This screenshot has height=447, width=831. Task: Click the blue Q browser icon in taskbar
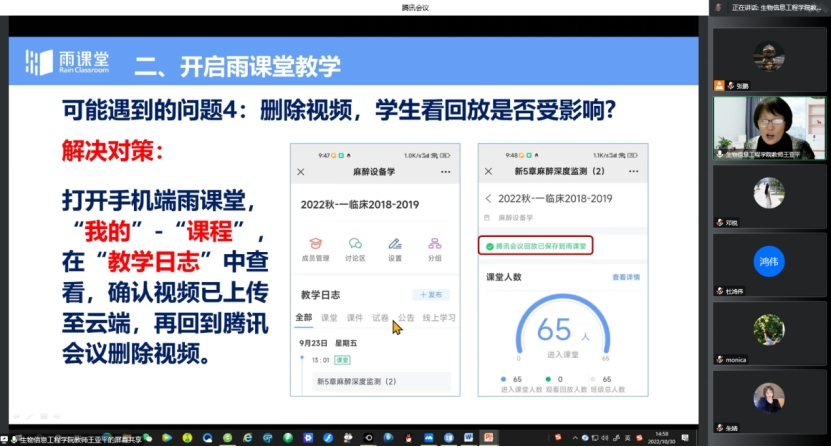[207, 438]
